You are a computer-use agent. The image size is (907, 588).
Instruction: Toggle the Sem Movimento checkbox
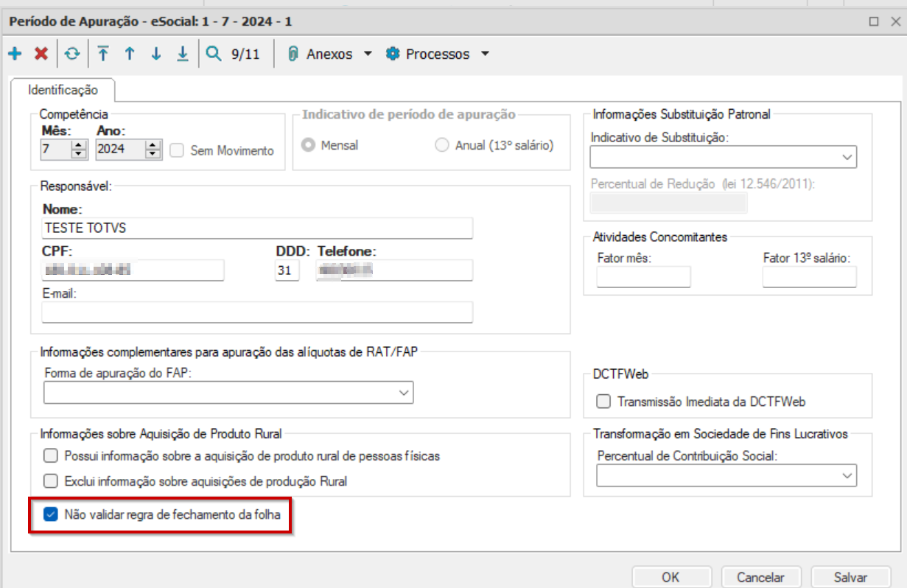176,150
